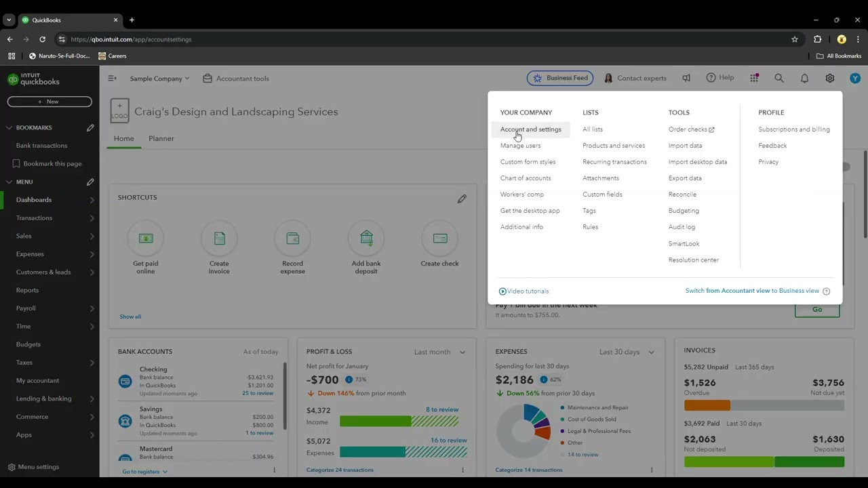Open Expenses card options menu
Screen dimensions: 868x488
(652, 470)
